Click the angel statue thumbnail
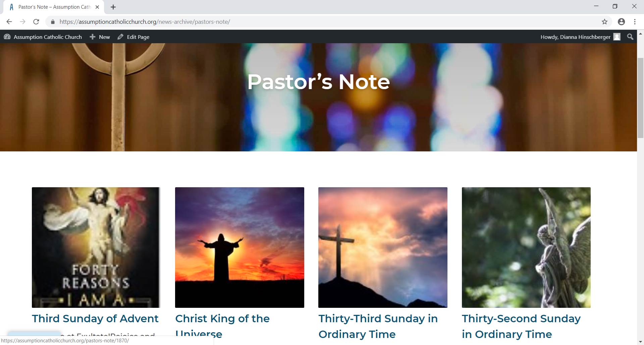The image size is (644, 345). point(526,247)
